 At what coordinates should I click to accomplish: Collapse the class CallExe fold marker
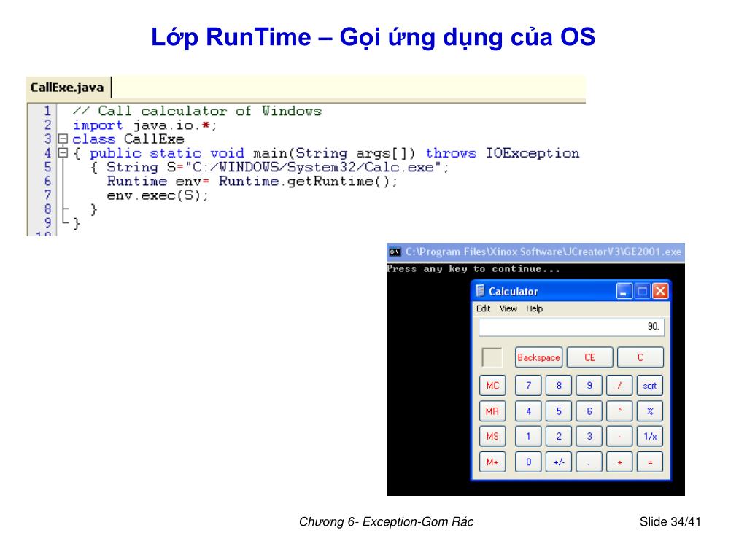point(63,139)
